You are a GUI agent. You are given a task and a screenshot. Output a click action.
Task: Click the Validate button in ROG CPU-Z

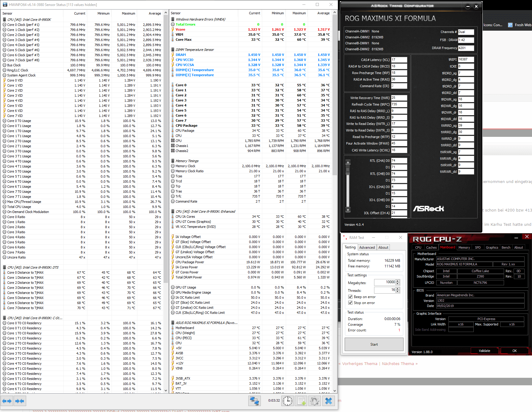pyautogui.click(x=484, y=351)
